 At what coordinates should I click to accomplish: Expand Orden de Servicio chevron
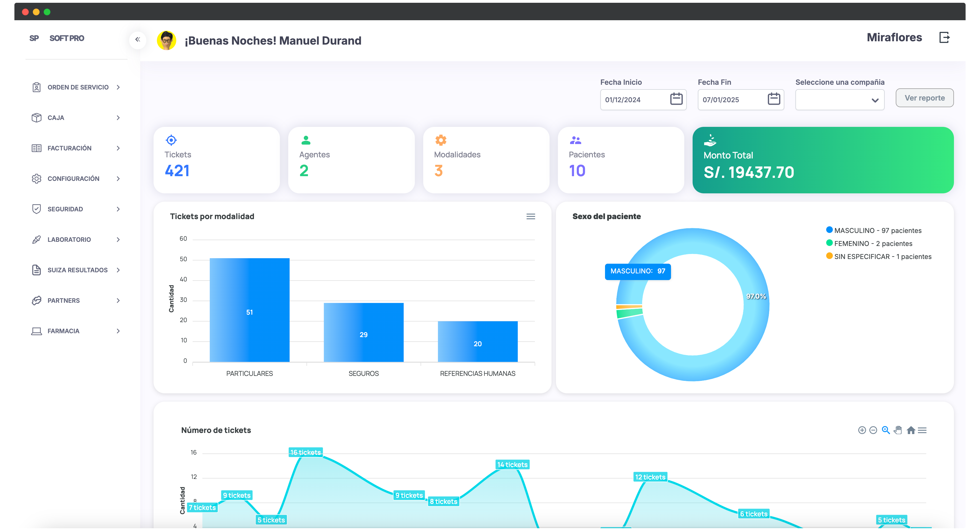tap(118, 88)
